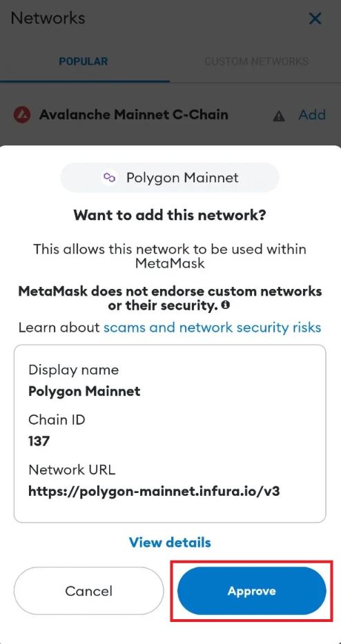The height and width of the screenshot is (644, 341).
Task: Click the polygon-mainnet.infura.io Network URL
Action: point(154,491)
